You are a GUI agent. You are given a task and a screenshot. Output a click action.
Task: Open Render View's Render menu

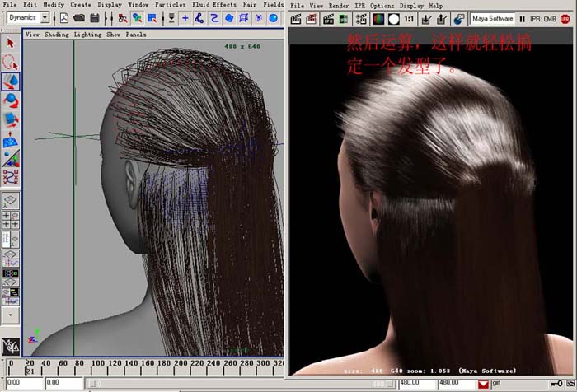click(339, 6)
